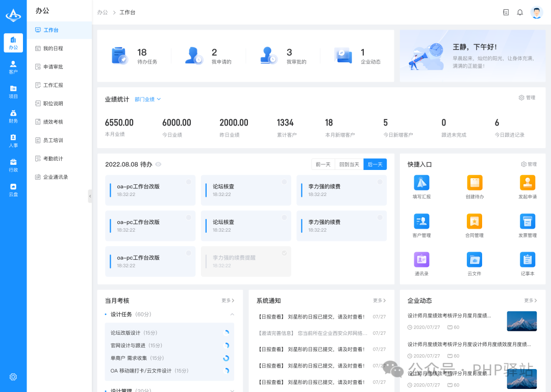Click the 我审批的 stamp icon

point(268,56)
